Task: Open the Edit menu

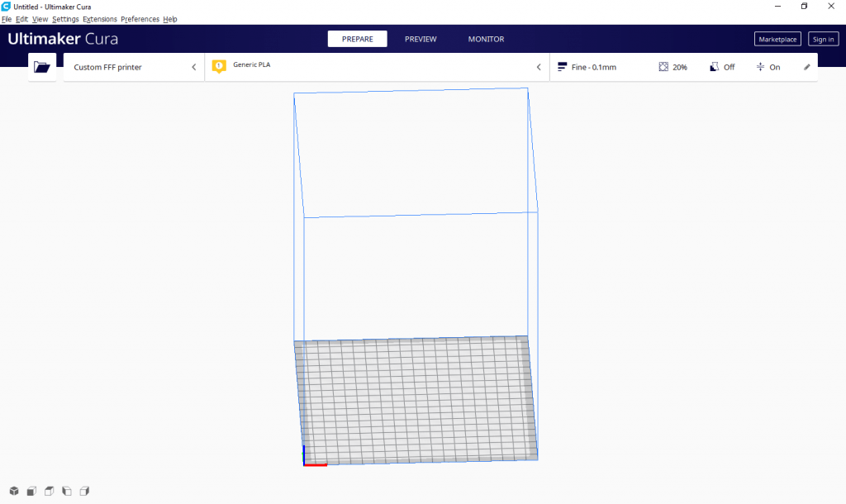Action: tap(21, 19)
